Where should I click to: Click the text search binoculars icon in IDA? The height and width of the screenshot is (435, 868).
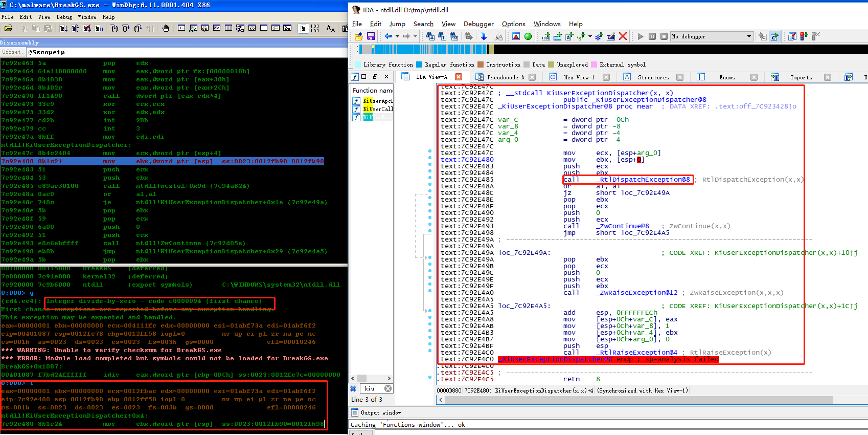tap(442, 36)
